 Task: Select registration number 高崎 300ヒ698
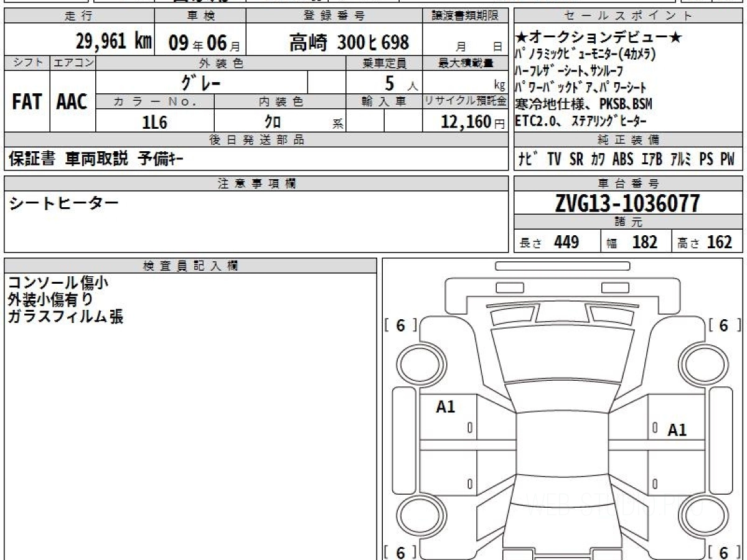pos(349,42)
